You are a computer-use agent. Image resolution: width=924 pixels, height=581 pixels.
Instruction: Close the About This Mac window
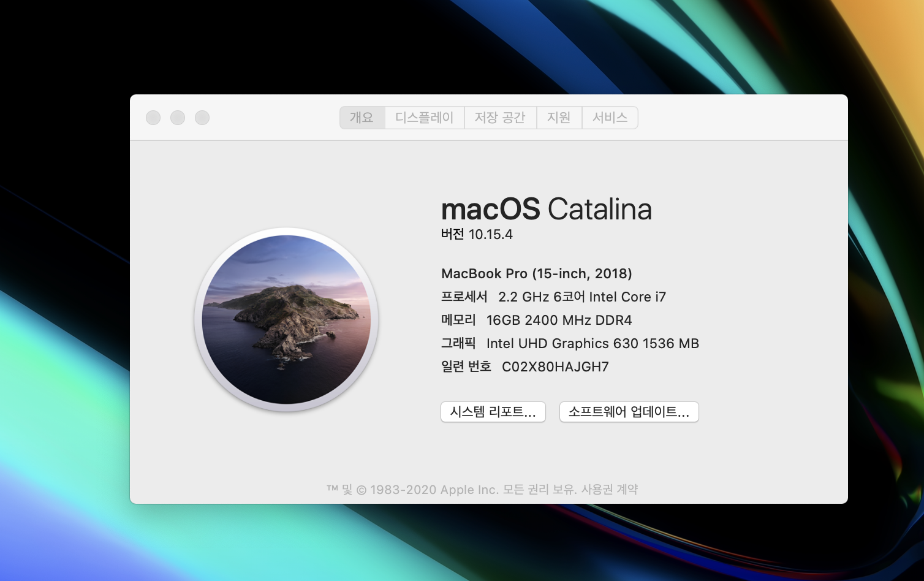point(153,118)
